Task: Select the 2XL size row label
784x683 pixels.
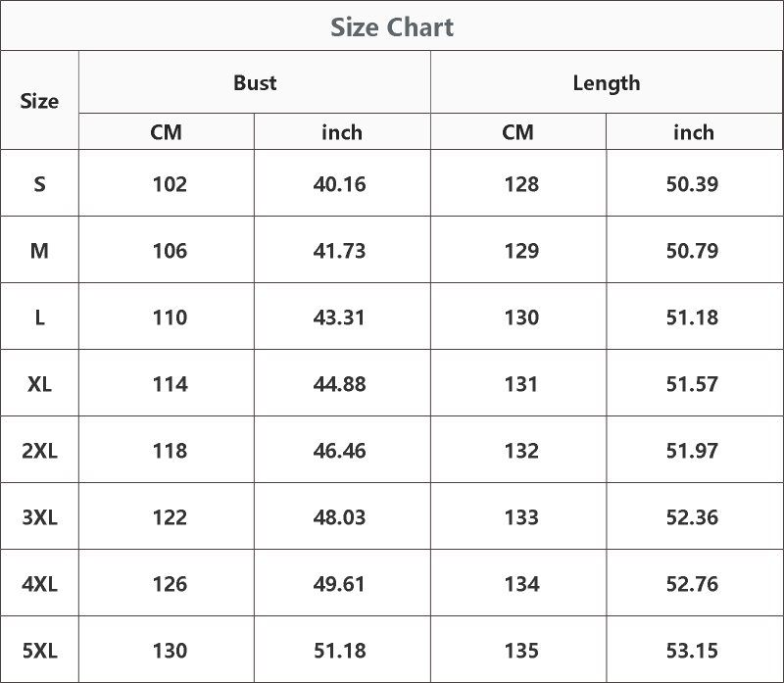Action: pos(39,451)
